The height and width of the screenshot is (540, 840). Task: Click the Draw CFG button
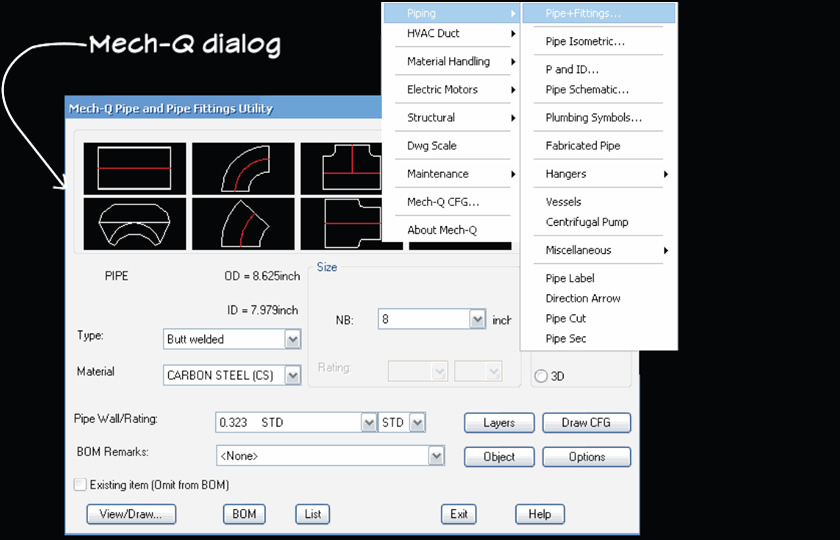587,423
